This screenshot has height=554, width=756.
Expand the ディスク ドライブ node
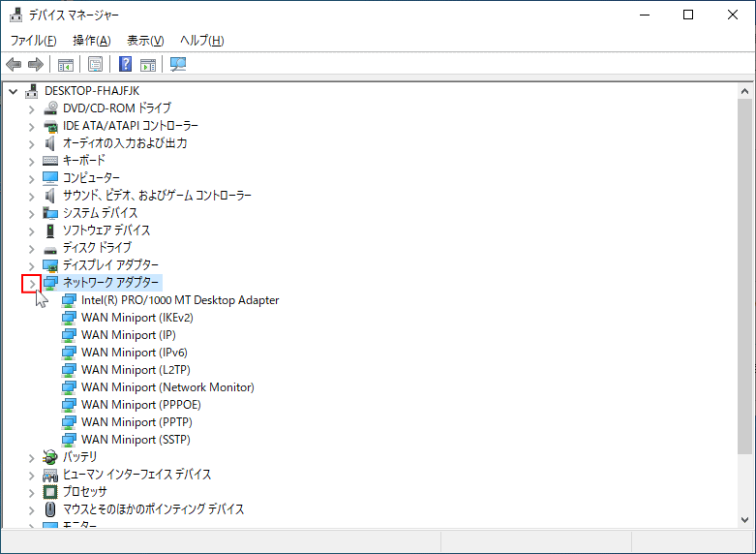(x=32, y=249)
